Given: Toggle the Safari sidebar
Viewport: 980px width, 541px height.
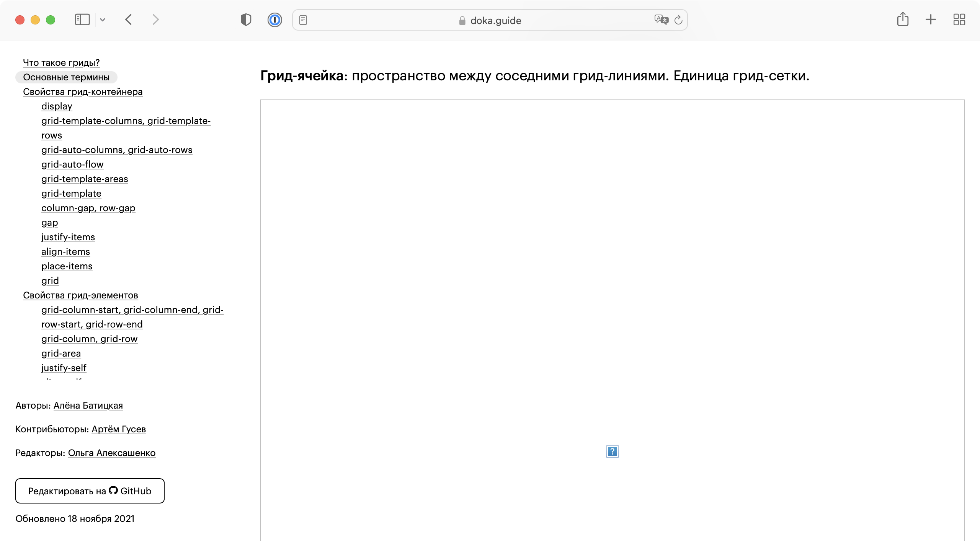Looking at the screenshot, I should 82,20.
